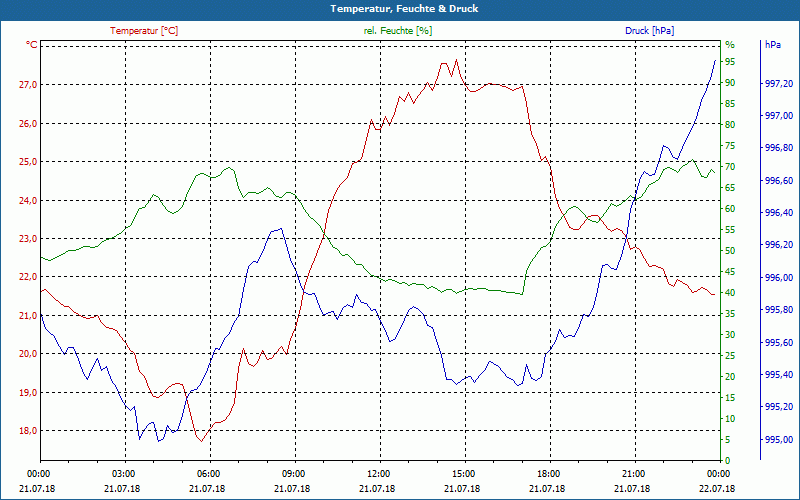This screenshot has width=800, height=500.
Task: Click humidity axis value 10
Action: [x=730, y=418]
